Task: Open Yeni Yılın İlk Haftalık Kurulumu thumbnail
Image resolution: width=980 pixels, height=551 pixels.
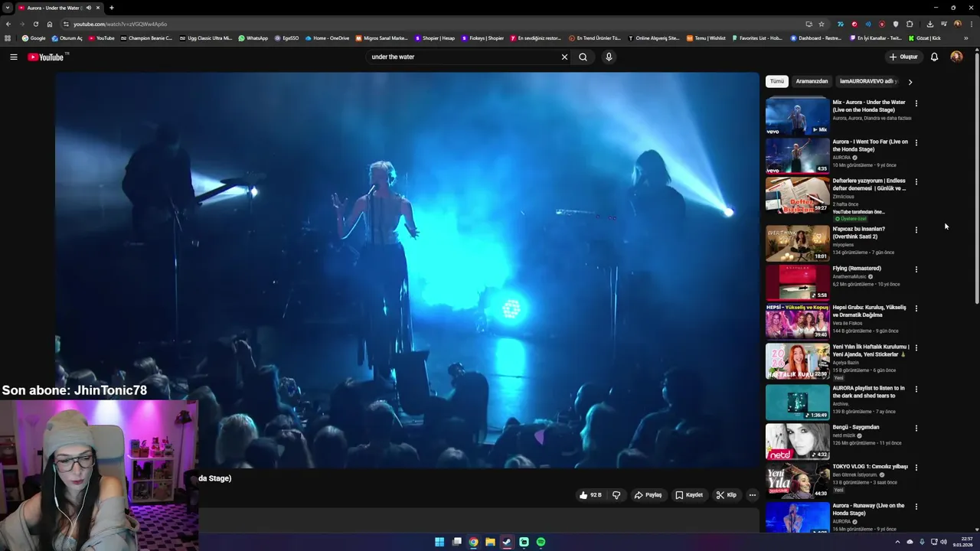Action: (797, 361)
